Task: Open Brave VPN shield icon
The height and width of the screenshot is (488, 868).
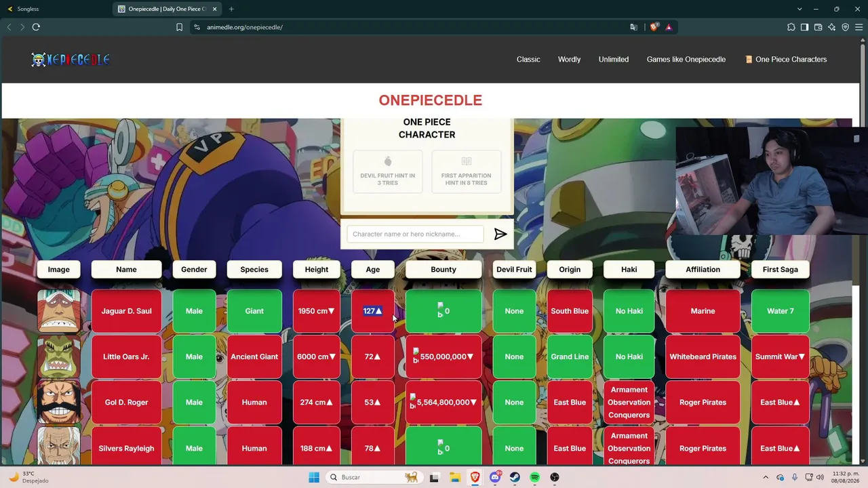Action: tap(846, 27)
